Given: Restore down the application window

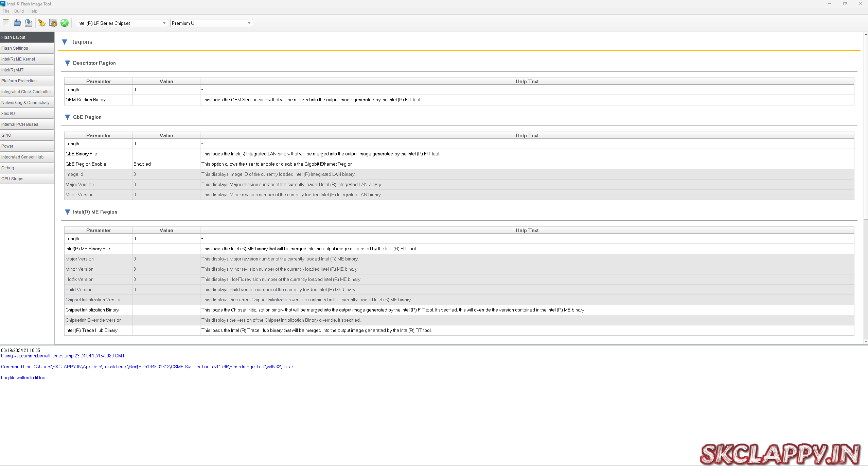Looking at the screenshot, I should click(x=845, y=4).
